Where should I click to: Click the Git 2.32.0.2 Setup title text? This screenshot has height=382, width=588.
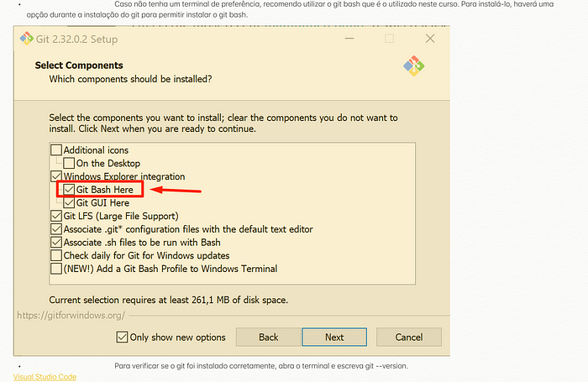pyautogui.click(x=77, y=39)
